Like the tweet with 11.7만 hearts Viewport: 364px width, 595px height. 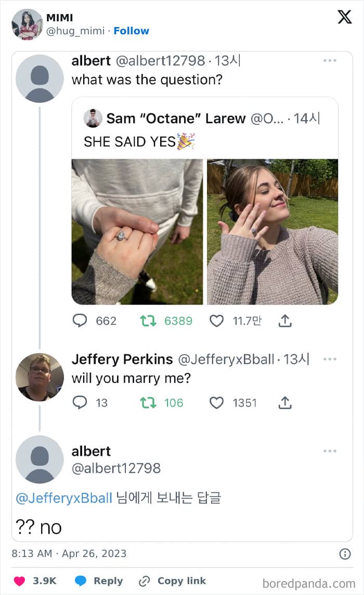pos(217,321)
